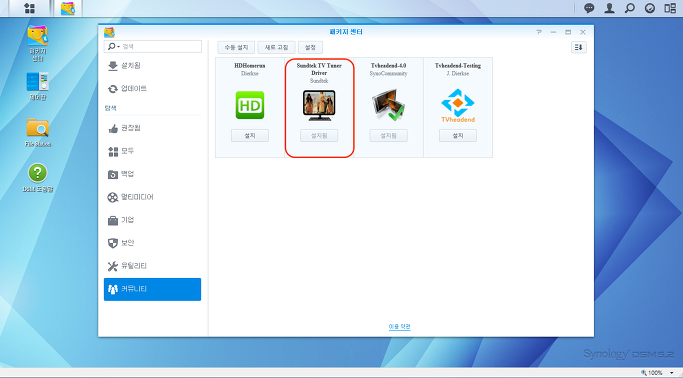Select 기업 business category
The width and height of the screenshot is (683, 378).
(152, 220)
